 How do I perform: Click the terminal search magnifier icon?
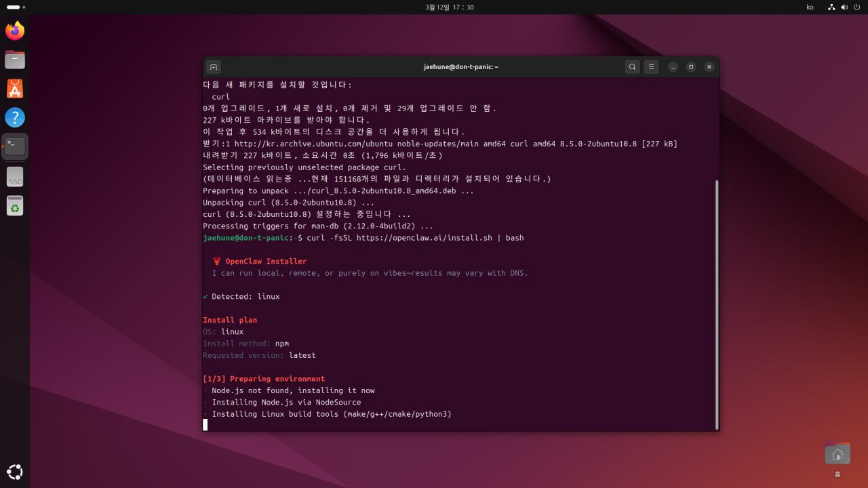(x=632, y=66)
